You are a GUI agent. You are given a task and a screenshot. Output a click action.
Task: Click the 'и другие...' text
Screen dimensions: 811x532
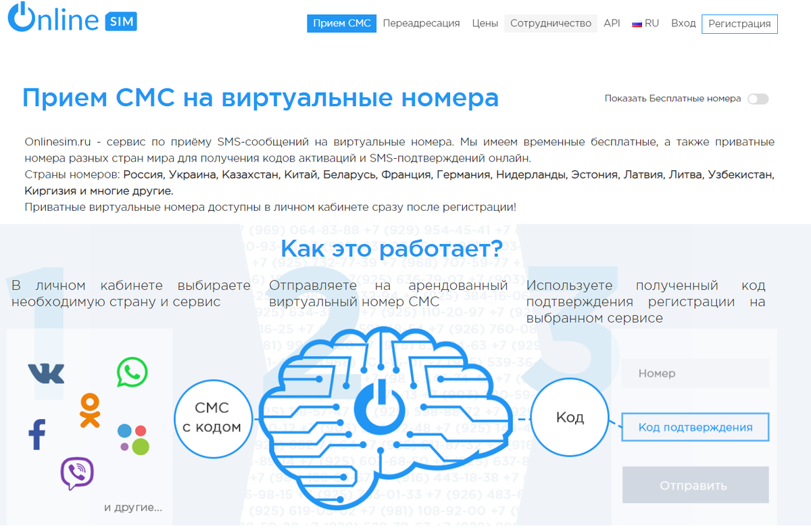pyautogui.click(x=133, y=507)
